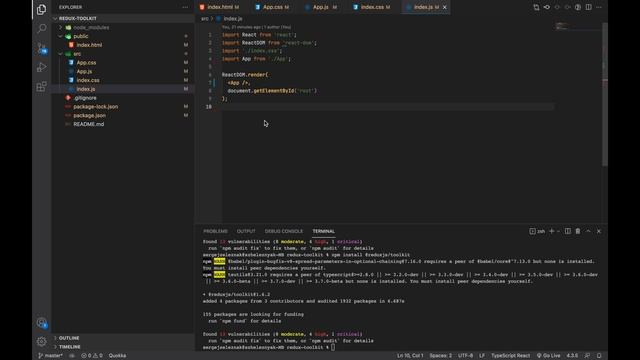
Task: Maximize the panel with the up chevron
Action: pyautogui.click(x=588, y=231)
